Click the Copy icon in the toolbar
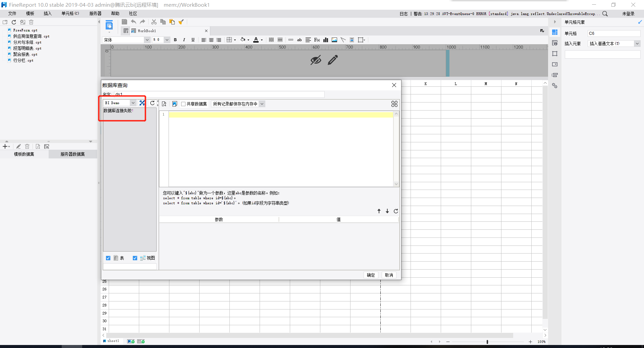The height and width of the screenshot is (348, 644). [x=163, y=22]
